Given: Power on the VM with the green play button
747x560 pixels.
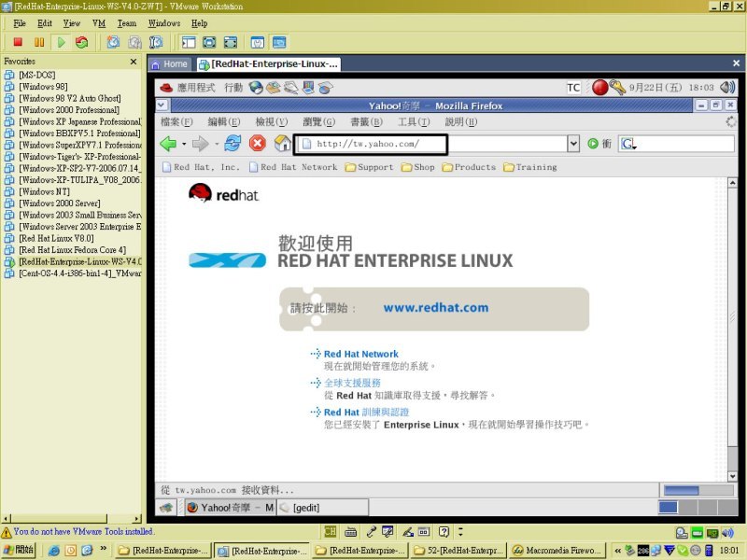Looking at the screenshot, I should pyautogui.click(x=61, y=42).
